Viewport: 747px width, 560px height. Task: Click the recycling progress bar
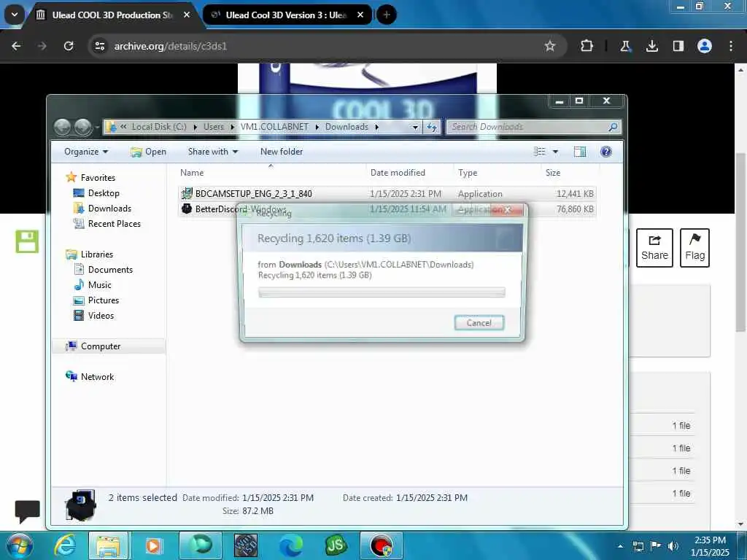tap(382, 292)
